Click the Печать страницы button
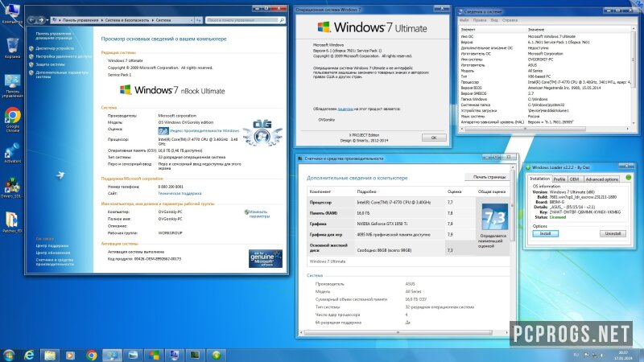 [489, 177]
